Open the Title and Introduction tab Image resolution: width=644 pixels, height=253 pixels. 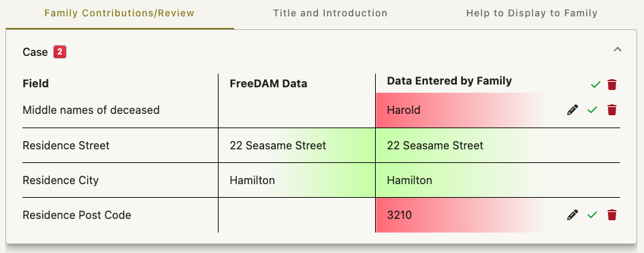click(330, 13)
